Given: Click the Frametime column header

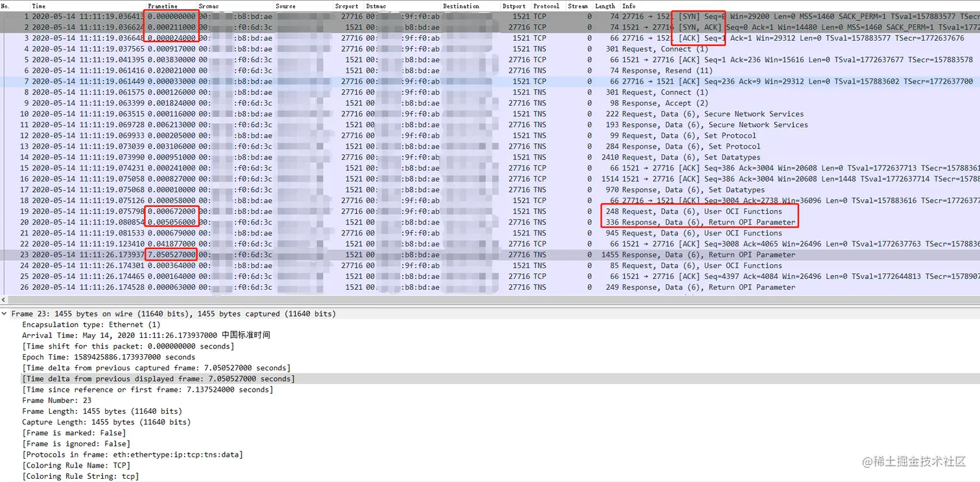Looking at the screenshot, I should (x=163, y=6).
